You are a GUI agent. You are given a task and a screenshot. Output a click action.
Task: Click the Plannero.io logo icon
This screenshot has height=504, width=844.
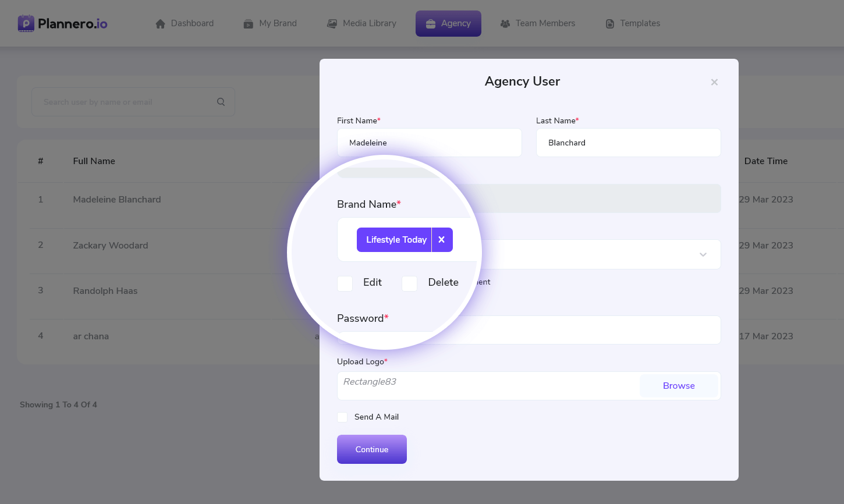pyautogui.click(x=26, y=23)
